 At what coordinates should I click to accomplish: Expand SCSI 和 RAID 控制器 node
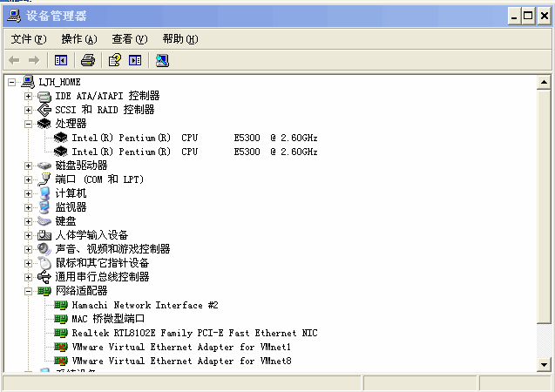click(28, 110)
